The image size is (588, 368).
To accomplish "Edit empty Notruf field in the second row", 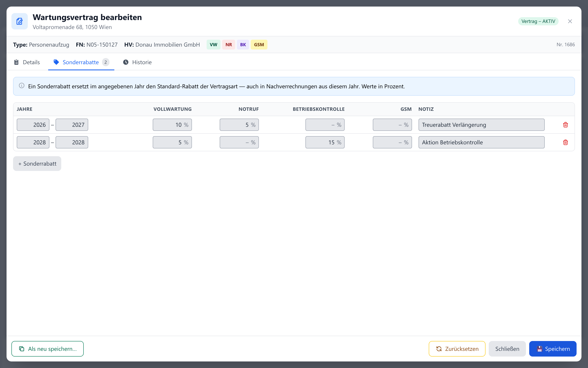I will coord(239,142).
